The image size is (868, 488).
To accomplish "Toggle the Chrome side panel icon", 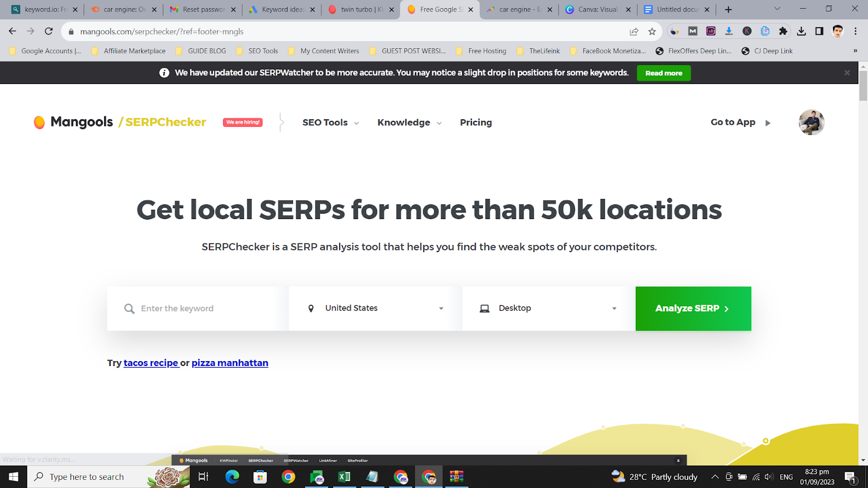I will (x=819, y=31).
